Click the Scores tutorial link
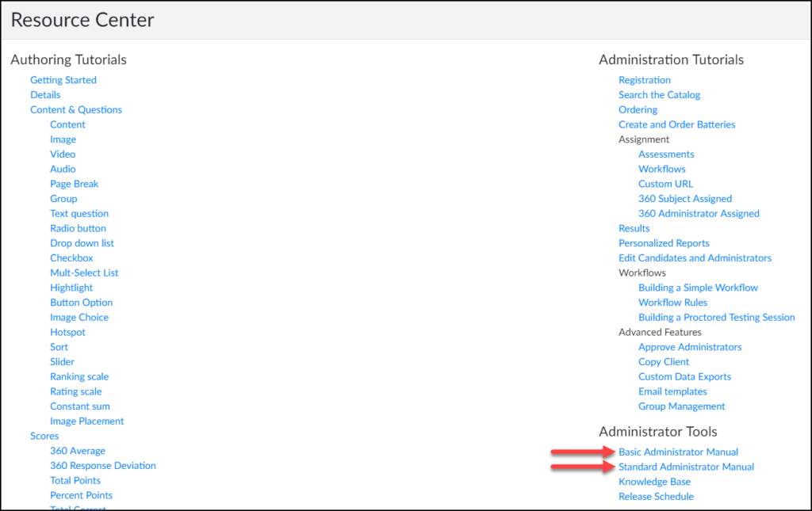 pos(44,436)
